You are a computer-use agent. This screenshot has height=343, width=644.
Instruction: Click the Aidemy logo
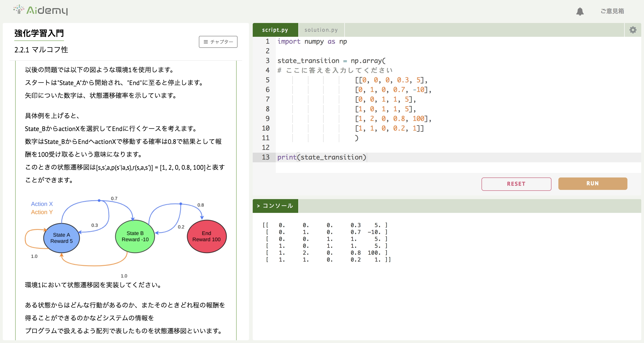41,10
